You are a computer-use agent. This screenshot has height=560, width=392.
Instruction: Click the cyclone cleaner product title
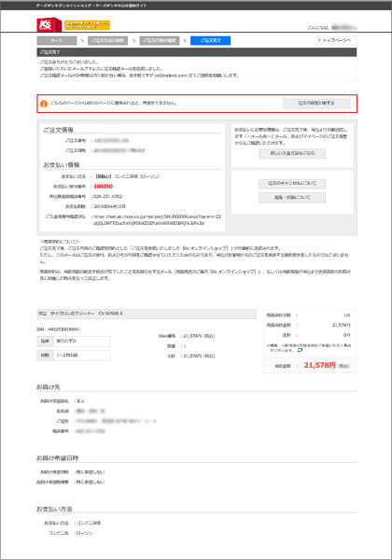click(x=147, y=314)
